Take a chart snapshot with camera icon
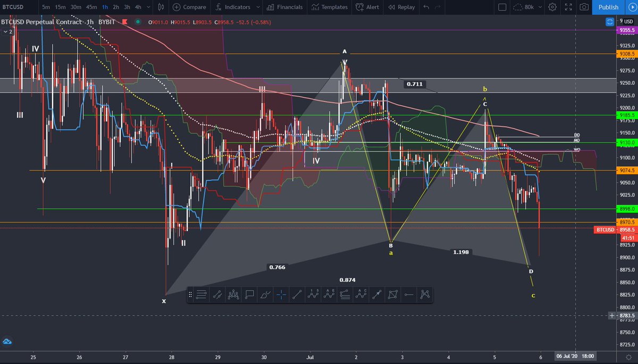 [584, 7]
